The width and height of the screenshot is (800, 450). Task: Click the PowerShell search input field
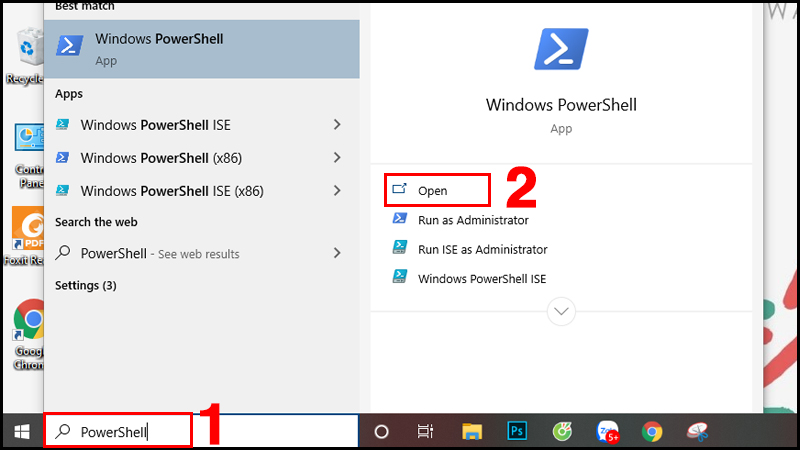[201, 432]
